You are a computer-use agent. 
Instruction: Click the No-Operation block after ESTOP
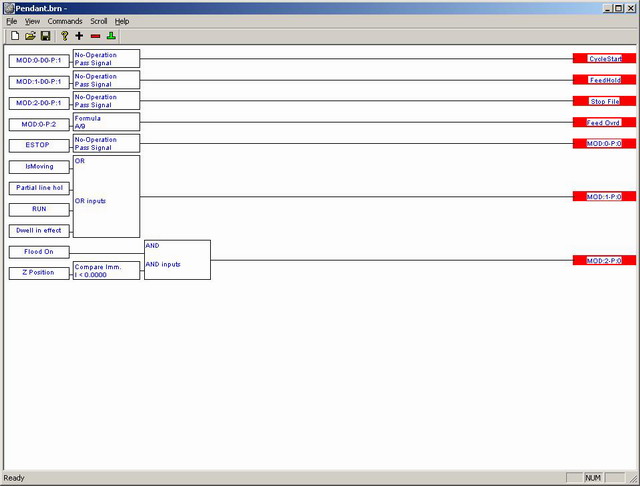point(106,143)
